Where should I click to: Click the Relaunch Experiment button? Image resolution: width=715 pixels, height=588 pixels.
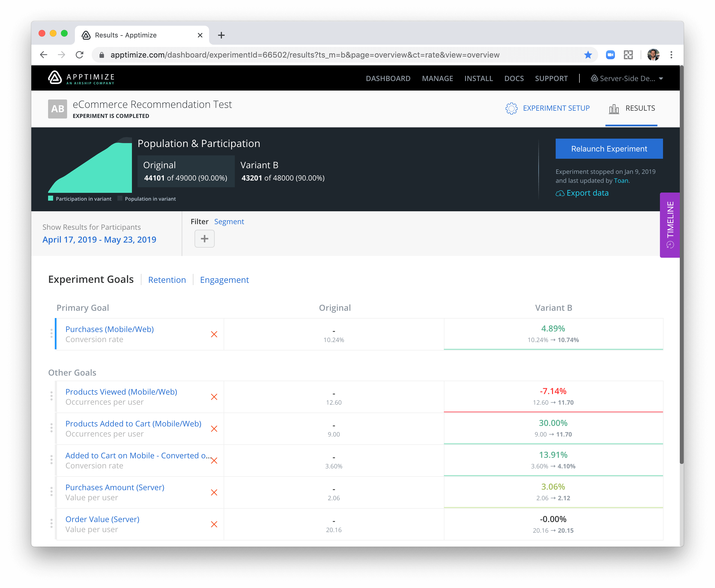click(x=609, y=149)
